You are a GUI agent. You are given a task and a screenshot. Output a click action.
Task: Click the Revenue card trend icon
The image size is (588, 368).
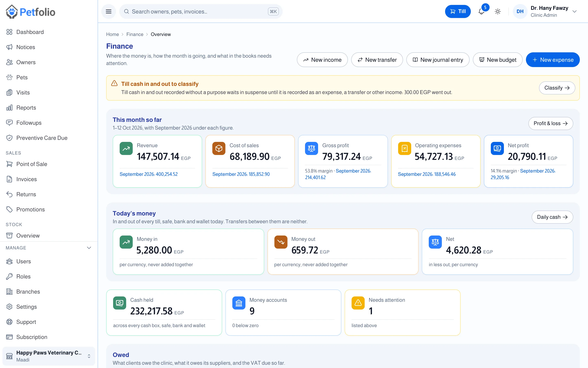(x=126, y=148)
